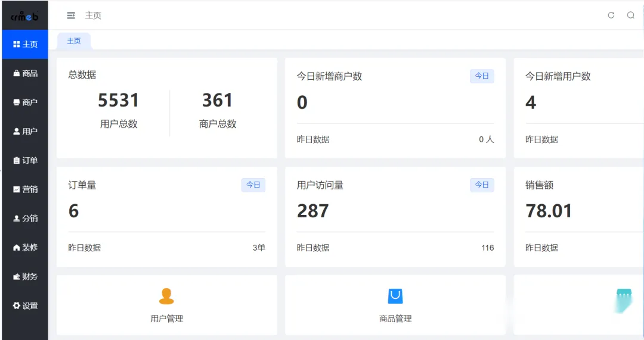This screenshot has height=340, width=644.
Task: Select 用户 in the left sidebar
Action: tap(25, 131)
